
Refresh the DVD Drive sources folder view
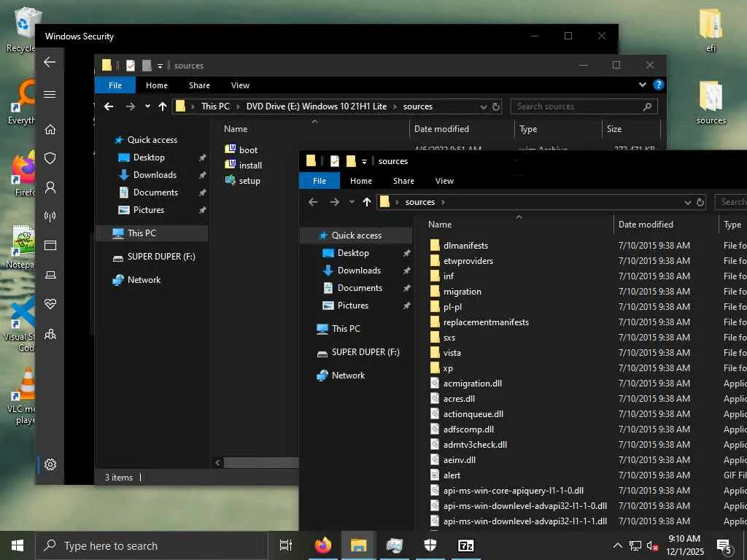(x=496, y=106)
